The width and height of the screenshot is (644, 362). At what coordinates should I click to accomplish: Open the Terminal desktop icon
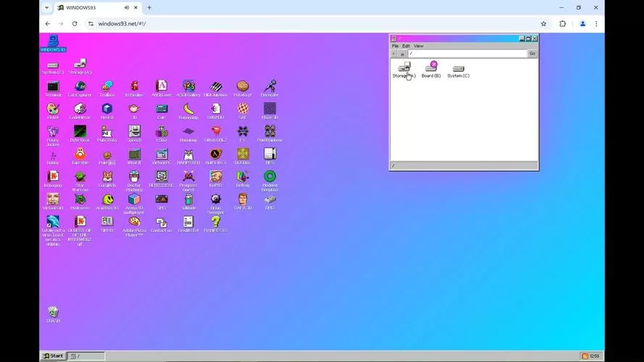53,88
